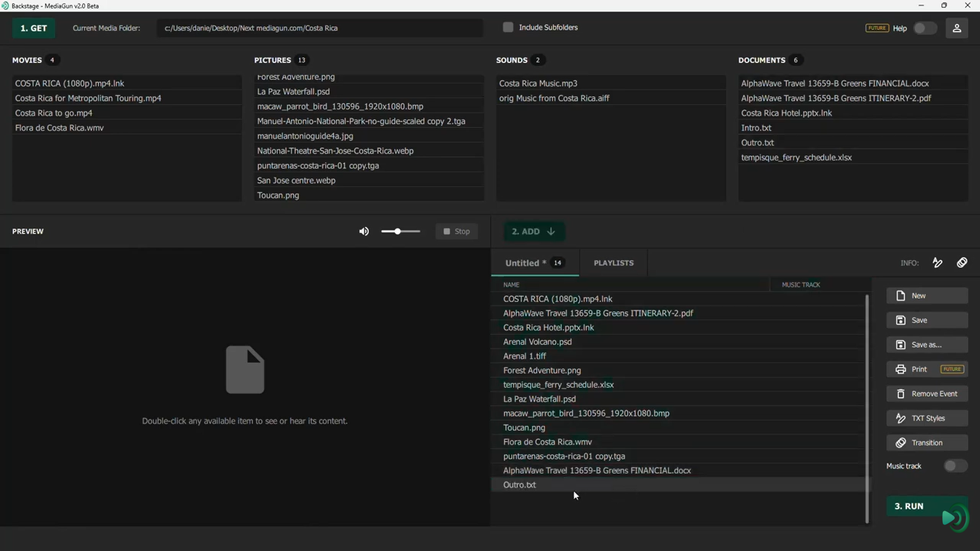Click the Current Media Folder path field
980x551 pixels.
319,28
